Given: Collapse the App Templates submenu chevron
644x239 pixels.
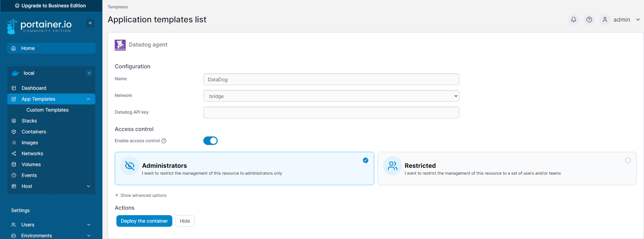Looking at the screenshot, I should [x=89, y=99].
